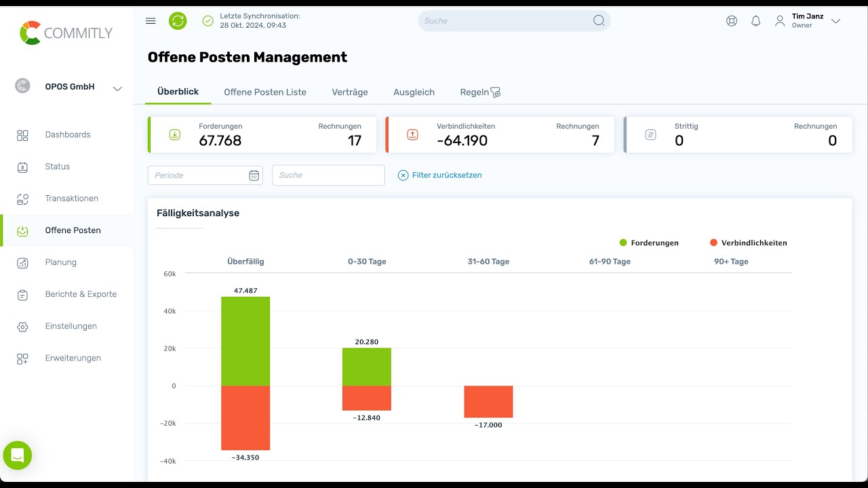This screenshot has width=868, height=488.
Task: Click the Commitly logo
Action: click(x=66, y=33)
